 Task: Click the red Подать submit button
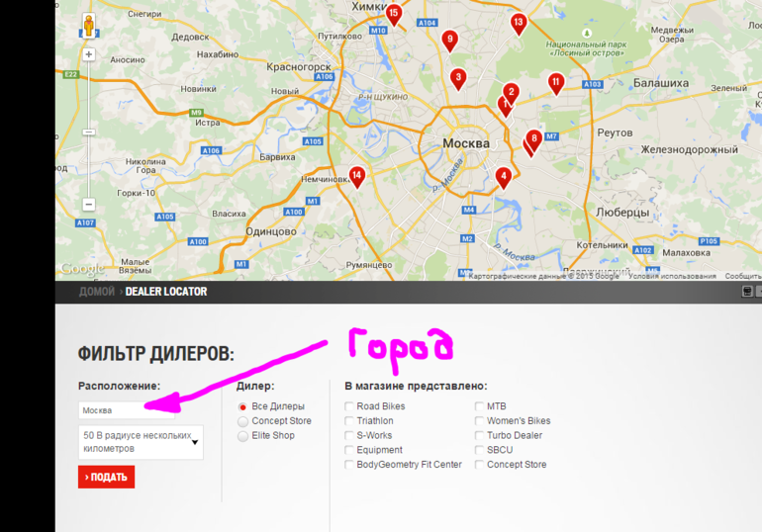[x=106, y=478]
